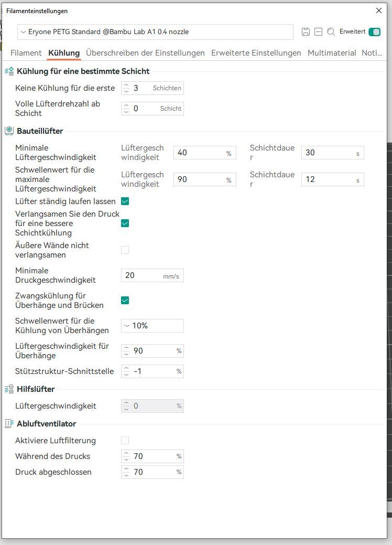Click the minimum fan speed 40% field
Viewport: 392px width, 545px height.
pyautogui.click(x=200, y=153)
